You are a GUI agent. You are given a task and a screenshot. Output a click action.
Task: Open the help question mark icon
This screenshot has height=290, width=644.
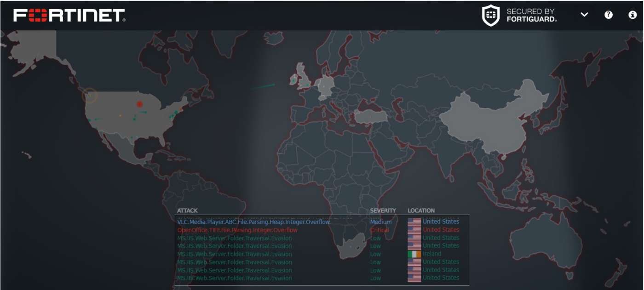609,15
